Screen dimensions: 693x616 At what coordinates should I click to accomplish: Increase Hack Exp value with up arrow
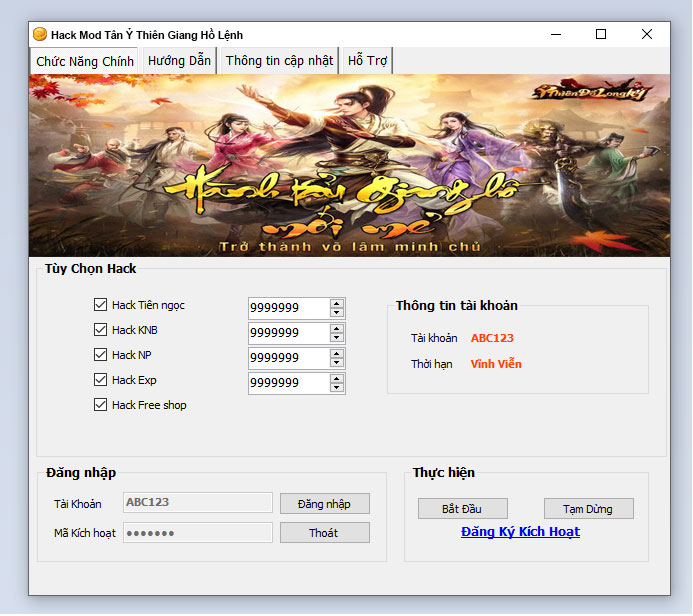pyautogui.click(x=337, y=379)
